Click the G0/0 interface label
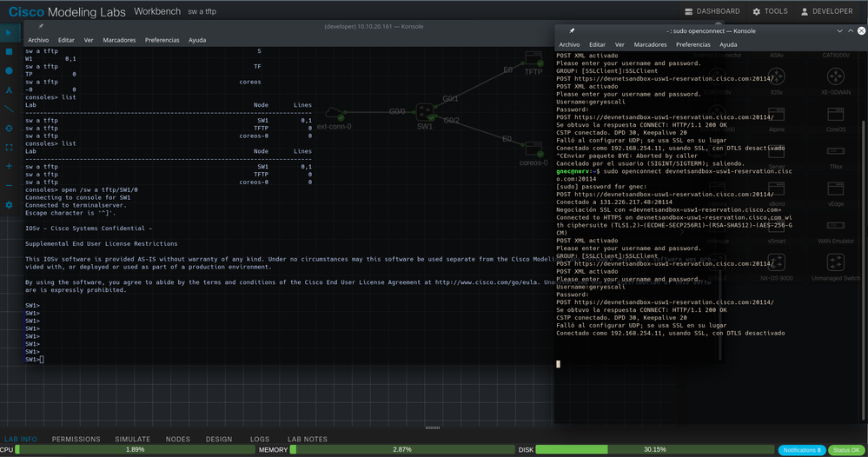This screenshot has height=457, width=868. click(397, 111)
